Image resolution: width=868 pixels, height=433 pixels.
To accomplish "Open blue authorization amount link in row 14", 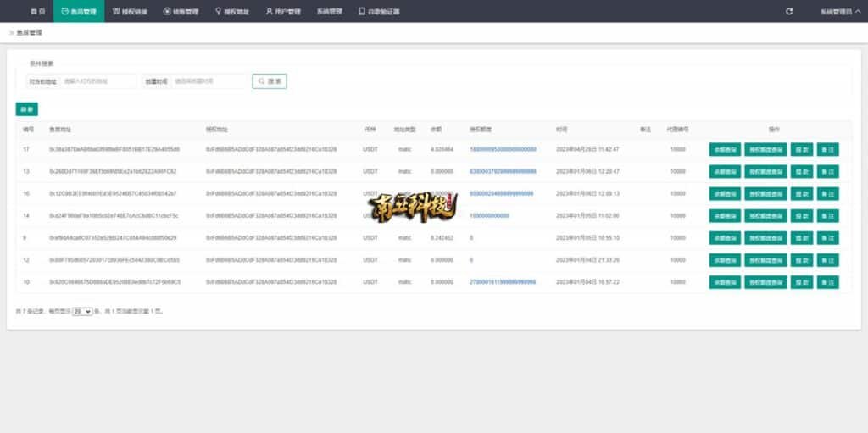I will point(489,215).
